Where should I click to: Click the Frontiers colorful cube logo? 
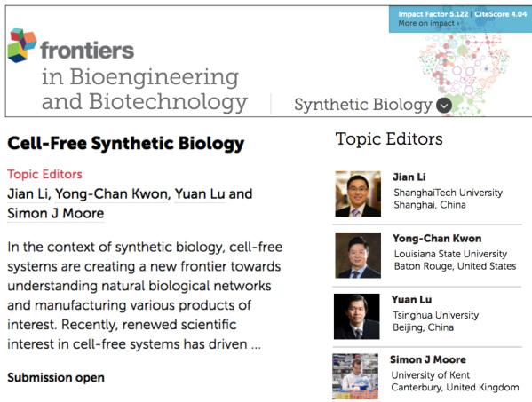pos(22,45)
